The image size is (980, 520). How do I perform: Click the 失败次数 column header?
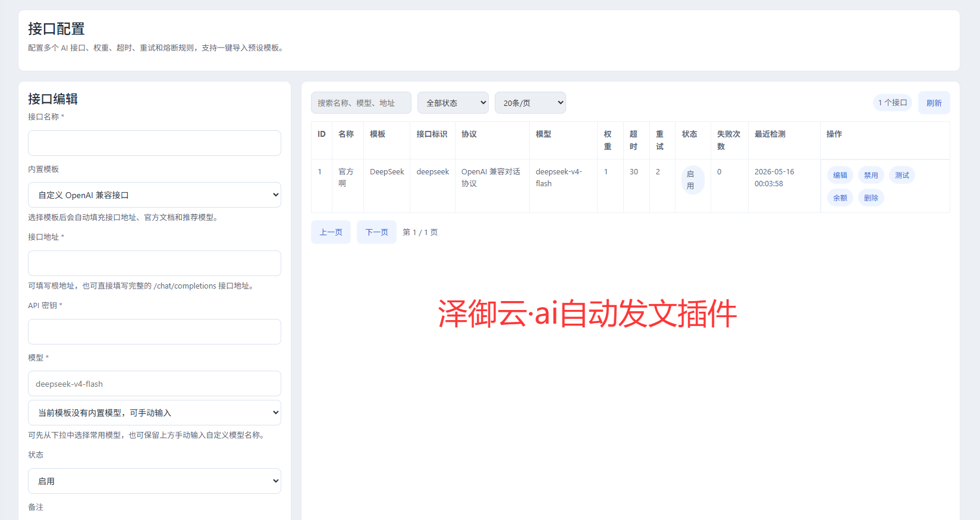point(728,140)
